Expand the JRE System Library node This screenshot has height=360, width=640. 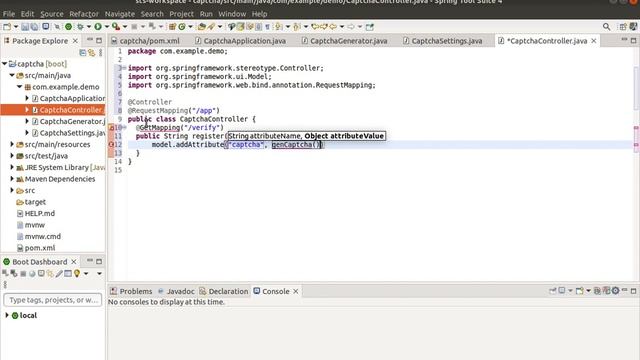coord(12,167)
